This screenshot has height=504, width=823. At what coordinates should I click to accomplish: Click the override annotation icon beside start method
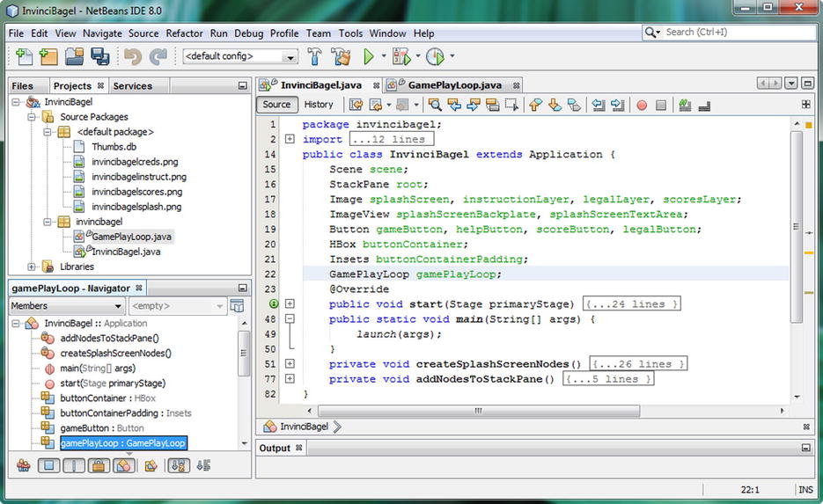[x=274, y=303]
